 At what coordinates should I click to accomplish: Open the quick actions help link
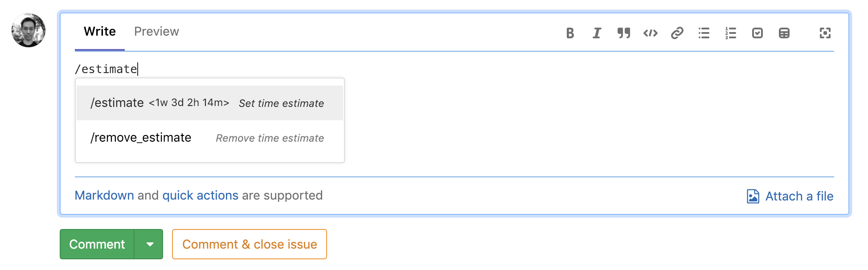201,195
